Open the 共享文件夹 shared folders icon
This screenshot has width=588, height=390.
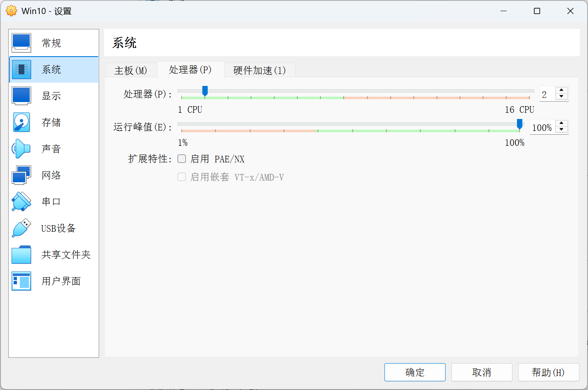pyautogui.click(x=21, y=254)
